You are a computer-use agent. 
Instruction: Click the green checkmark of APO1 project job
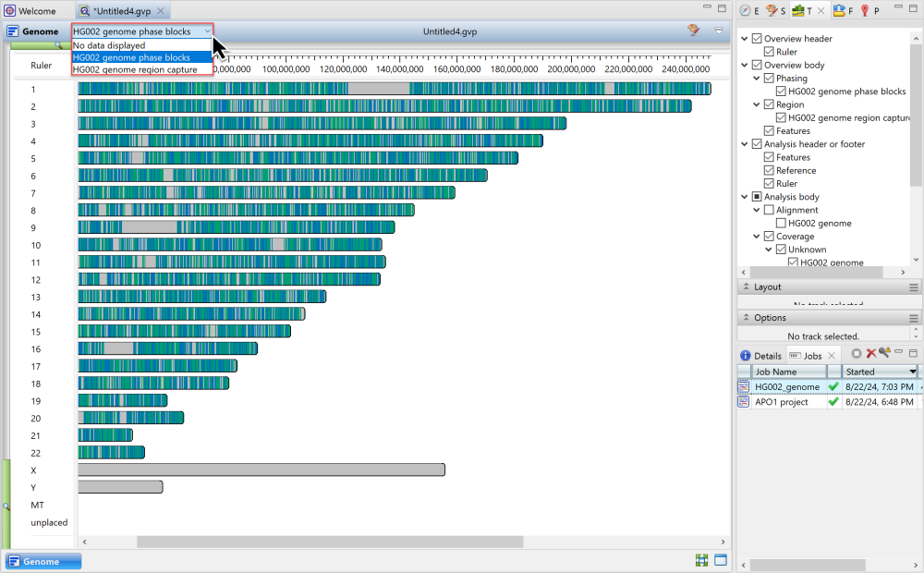[x=833, y=402]
